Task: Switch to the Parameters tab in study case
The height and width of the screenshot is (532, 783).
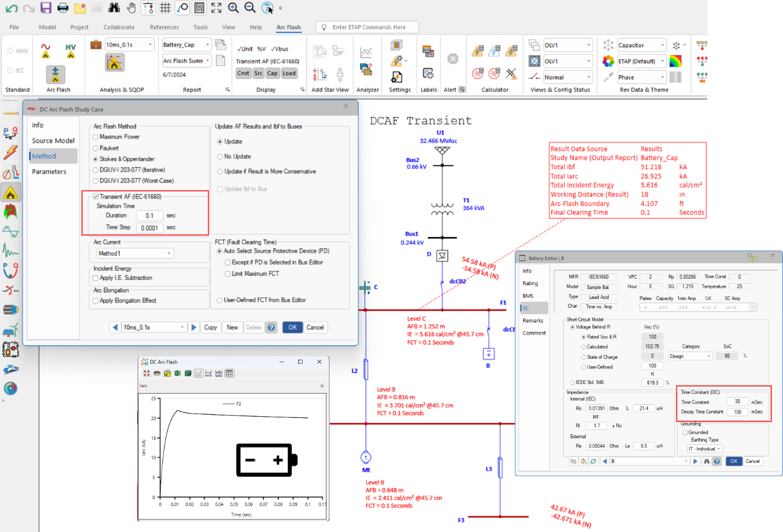Action: click(49, 171)
